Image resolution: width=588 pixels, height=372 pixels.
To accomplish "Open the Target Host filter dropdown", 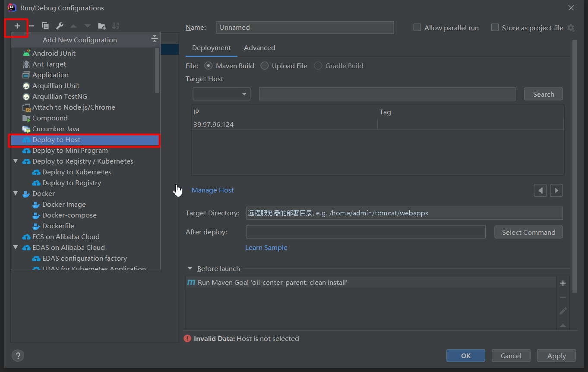I will tap(221, 94).
